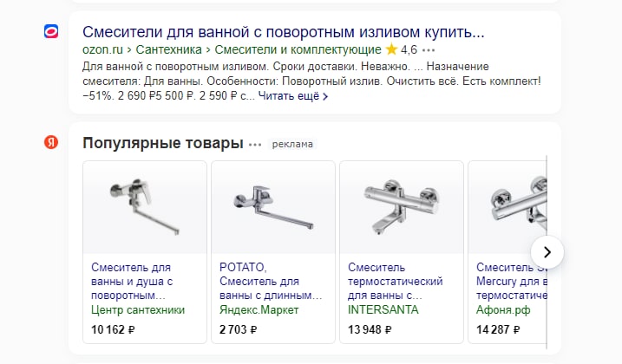Click the Ozon favicon icon
Image resolution: width=622 pixels, height=364 pixels.
click(x=51, y=31)
